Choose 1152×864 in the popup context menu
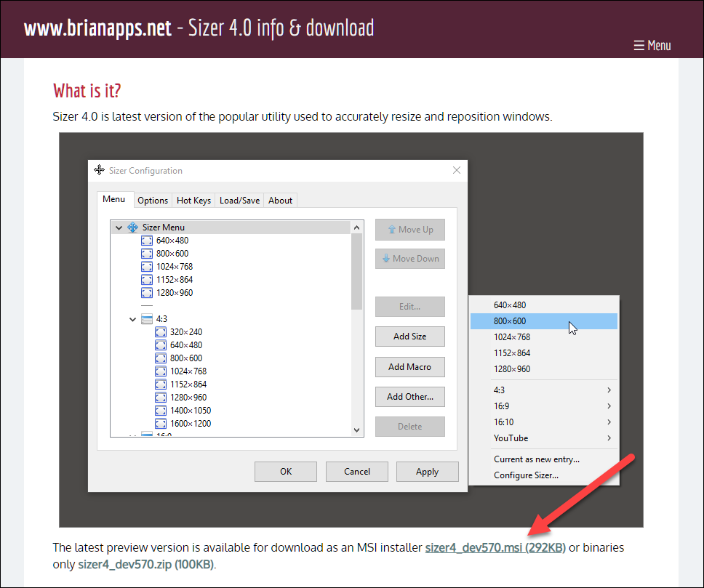The height and width of the screenshot is (588, 704). click(544, 353)
